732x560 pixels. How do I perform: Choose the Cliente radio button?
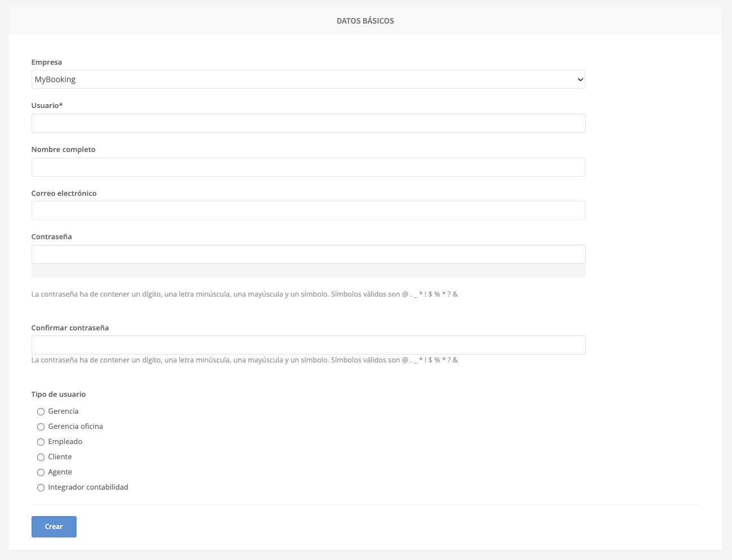click(41, 457)
